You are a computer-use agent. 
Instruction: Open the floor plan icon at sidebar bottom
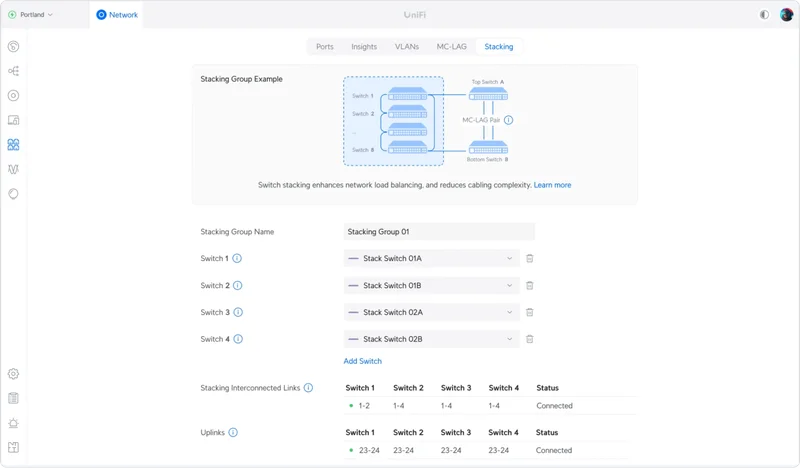click(14, 447)
